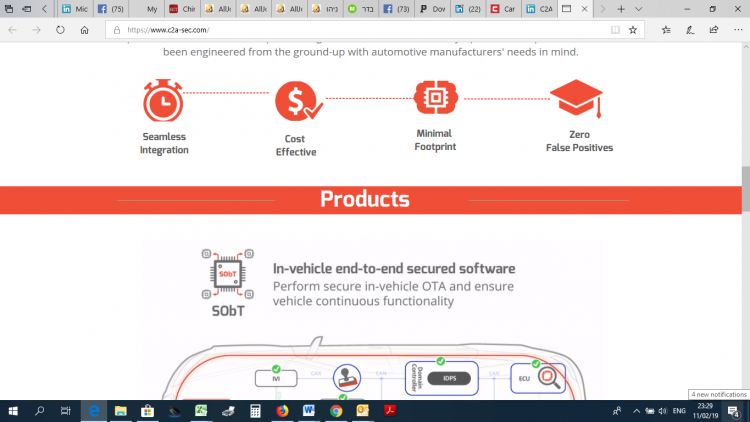Open Word from the taskbar

click(x=309, y=411)
